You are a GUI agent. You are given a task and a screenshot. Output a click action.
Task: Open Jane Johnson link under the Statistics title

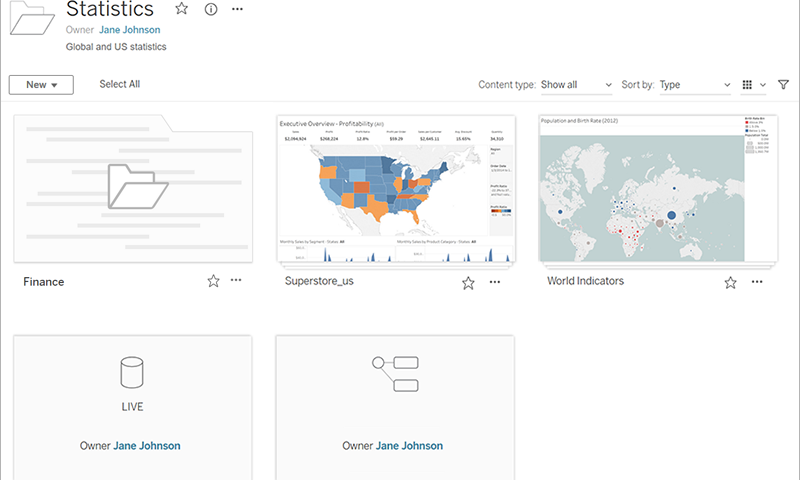(x=130, y=30)
